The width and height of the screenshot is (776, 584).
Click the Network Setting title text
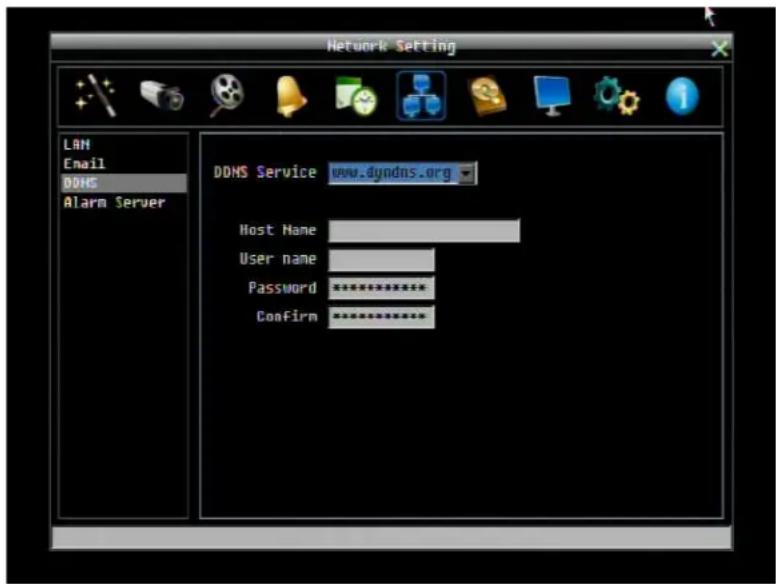tap(391, 47)
